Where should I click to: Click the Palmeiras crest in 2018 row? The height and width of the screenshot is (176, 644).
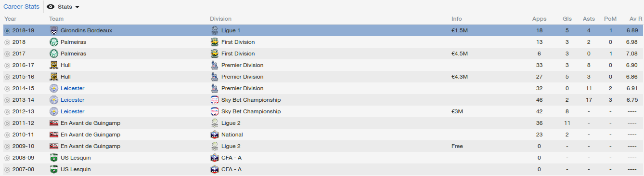pyautogui.click(x=54, y=42)
